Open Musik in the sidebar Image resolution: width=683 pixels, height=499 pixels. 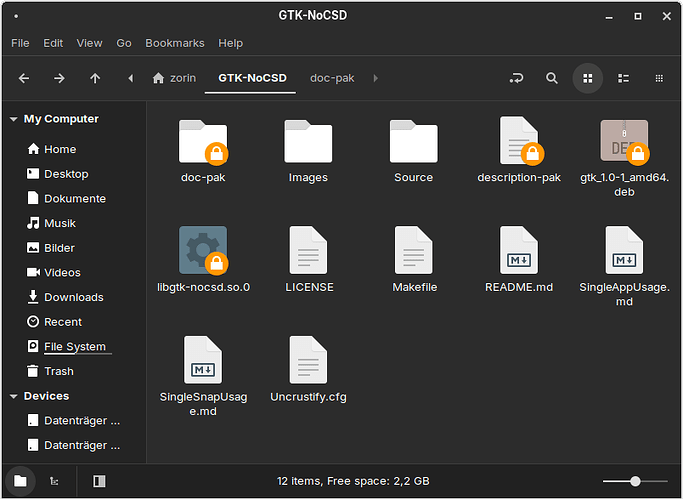point(51,223)
